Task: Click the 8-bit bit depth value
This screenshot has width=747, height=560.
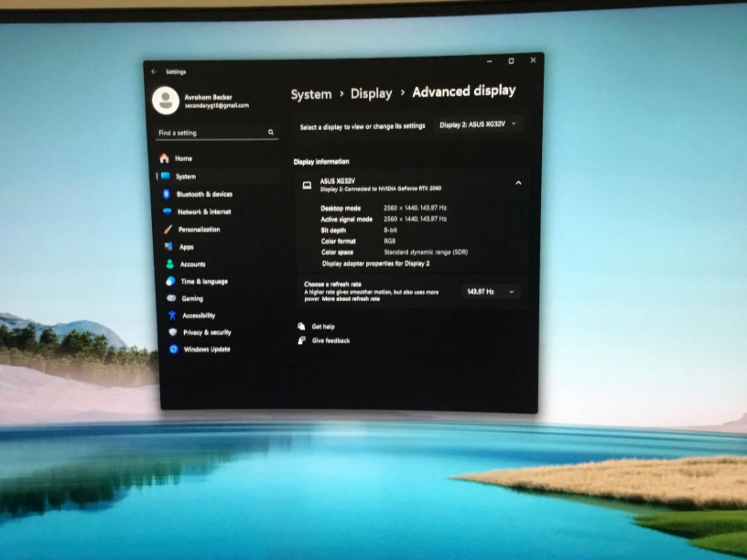Action: pos(391,230)
